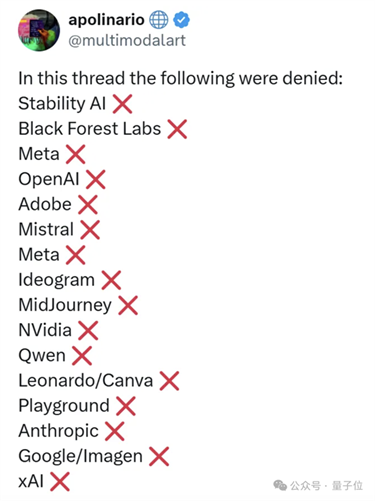The image size is (375, 501).
Task: Click the WeChat watermark logo icon
Action: coord(280,485)
